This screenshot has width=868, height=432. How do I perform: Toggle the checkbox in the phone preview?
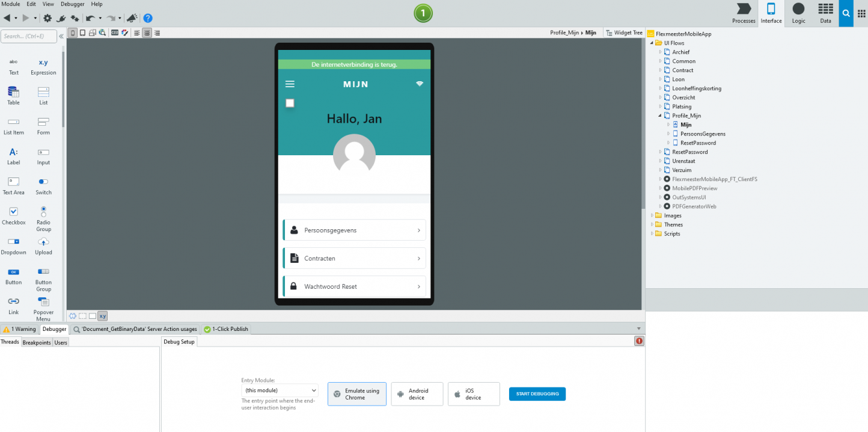[290, 103]
